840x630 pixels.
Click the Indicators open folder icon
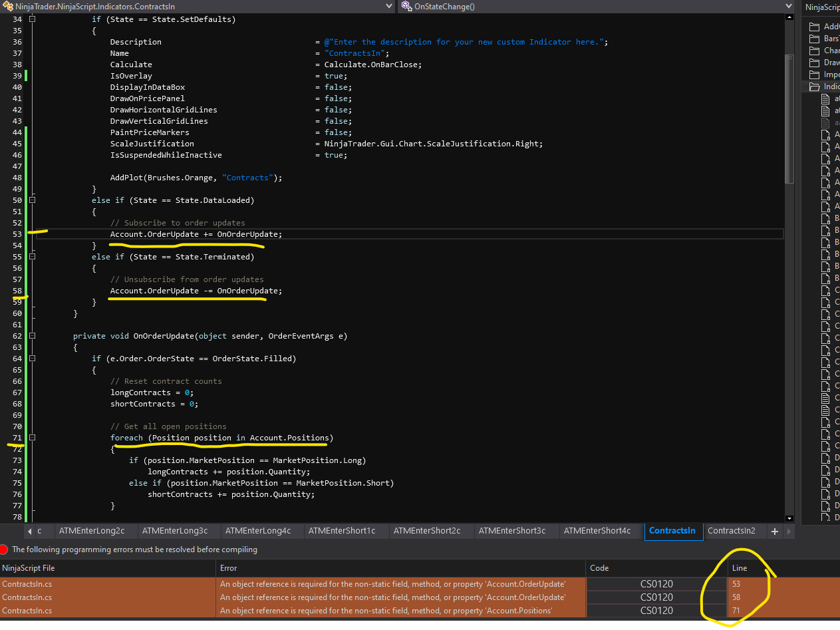(x=814, y=86)
